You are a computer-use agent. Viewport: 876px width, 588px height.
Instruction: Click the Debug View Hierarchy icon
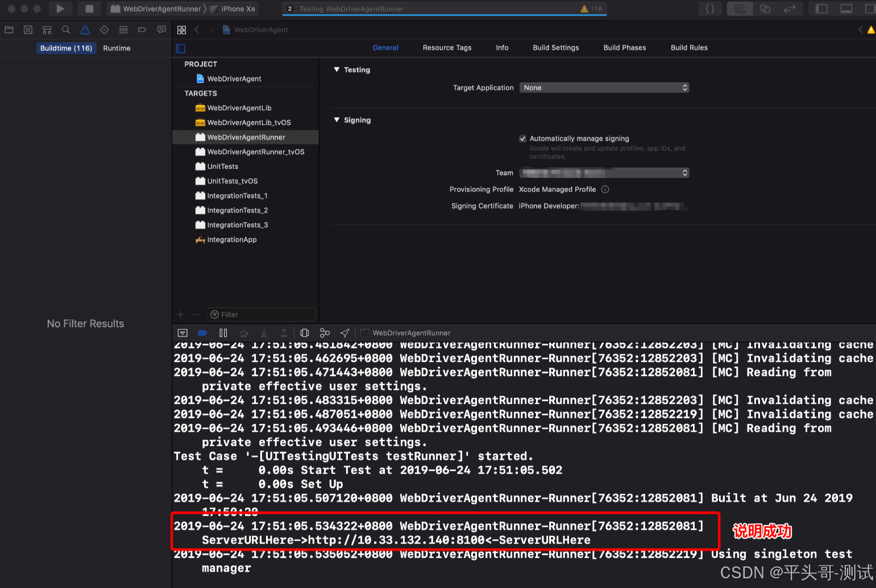click(304, 333)
